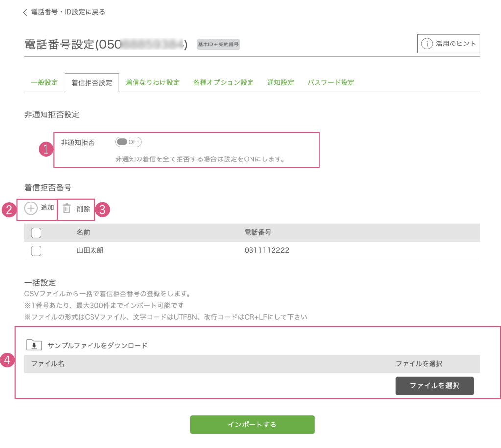Return via 電話番号・ID設定に戻る link
The height and width of the screenshot is (448, 501).
(68, 12)
